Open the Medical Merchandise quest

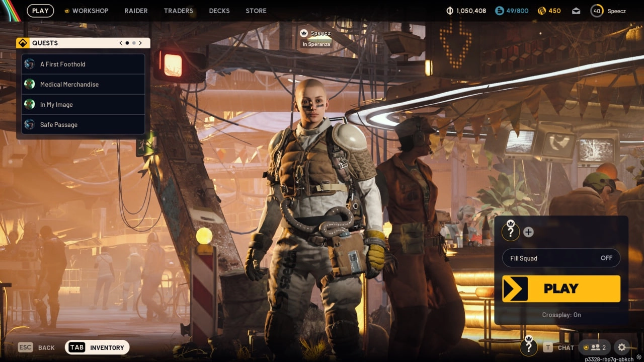pyautogui.click(x=83, y=85)
